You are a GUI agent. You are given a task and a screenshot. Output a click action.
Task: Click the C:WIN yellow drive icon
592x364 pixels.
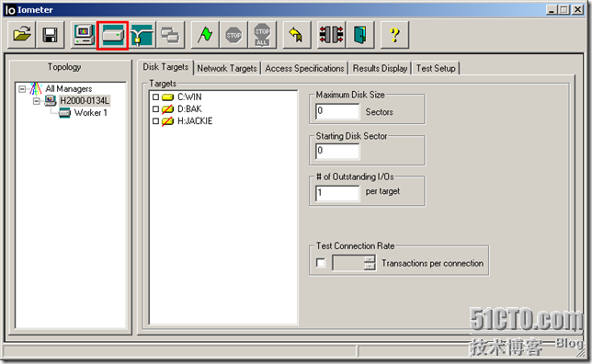click(x=167, y=97)
